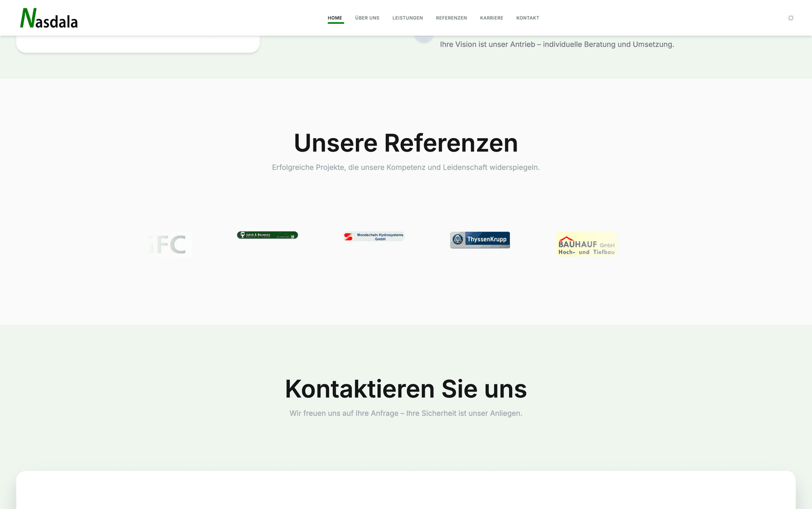Click the Nasdala logo in the header
Image resolution: width=812 pixels, height=509 pixels.
49,19
